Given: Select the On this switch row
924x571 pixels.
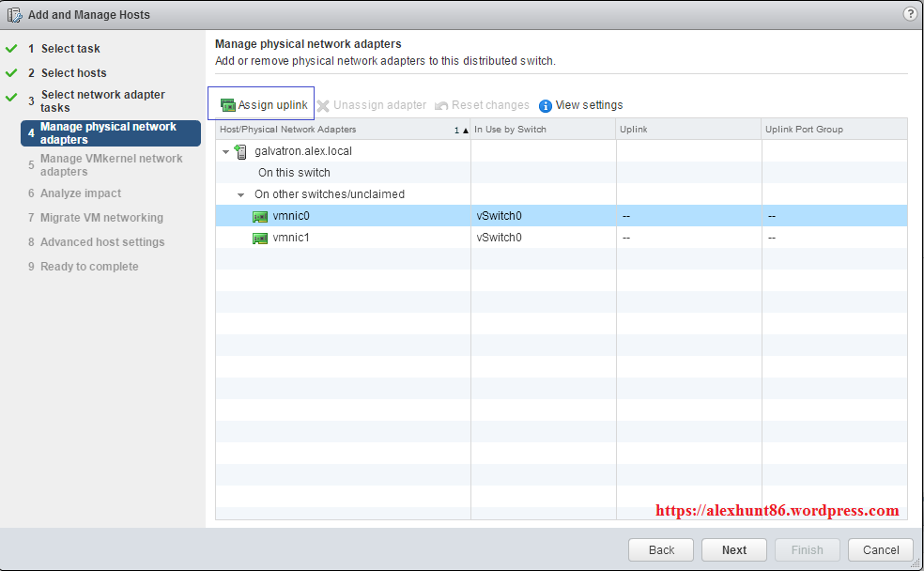Looking at the screenshot, I should pyautogui.click(x=294, y=173).
